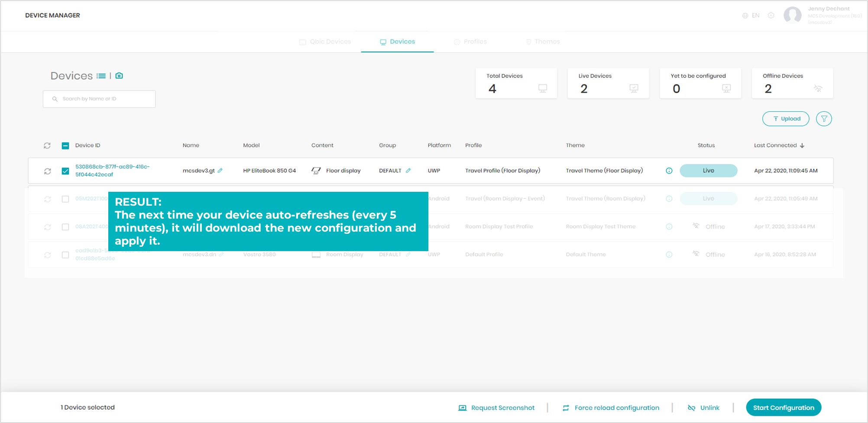Viewport: 868px width, 423px height.
Task: Edit the mcsdev3.gt device name pencil
Action: (x=220, y=171)
